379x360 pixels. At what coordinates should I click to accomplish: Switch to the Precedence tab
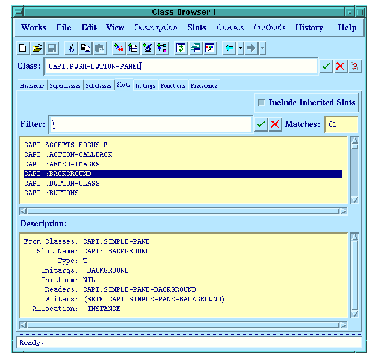(x=204, y=86)
